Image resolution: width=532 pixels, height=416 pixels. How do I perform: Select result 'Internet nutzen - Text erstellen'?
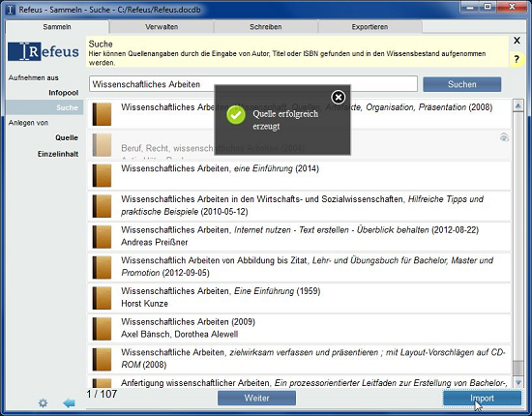pyautogui.click(x=299, y=236)
